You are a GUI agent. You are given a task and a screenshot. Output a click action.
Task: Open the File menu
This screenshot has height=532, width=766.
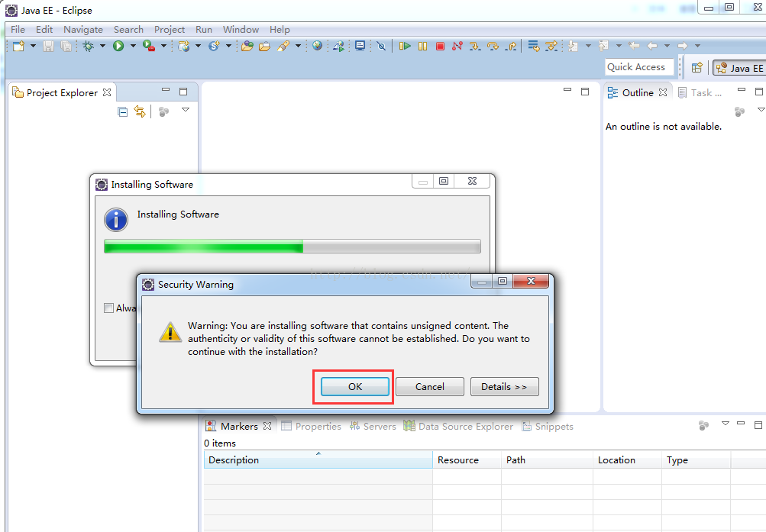18,30
